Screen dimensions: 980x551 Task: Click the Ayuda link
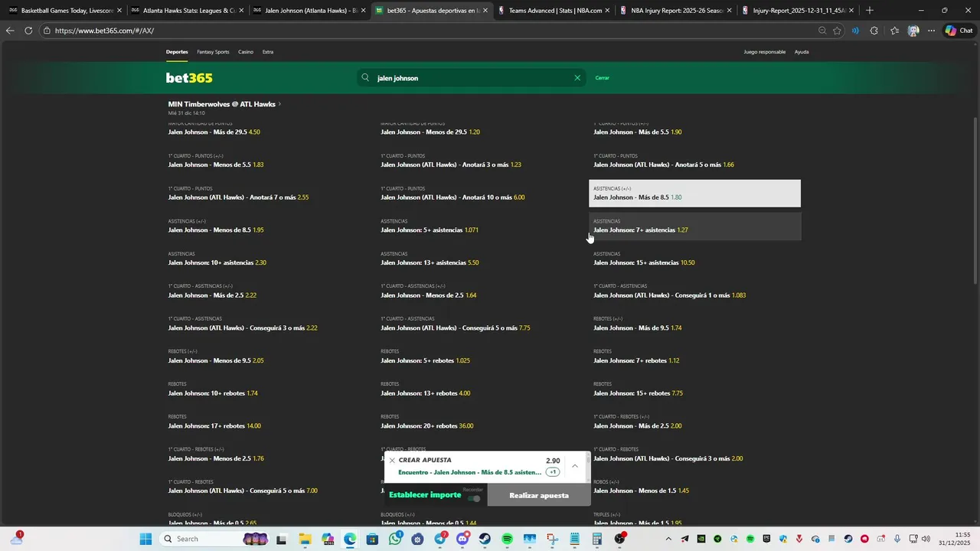pos(802,52)
